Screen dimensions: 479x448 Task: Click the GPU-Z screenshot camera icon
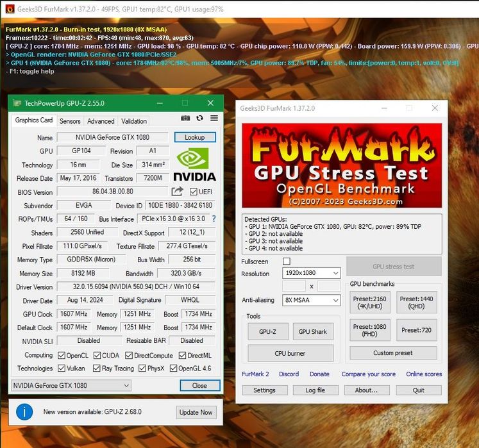pos(185,118)
